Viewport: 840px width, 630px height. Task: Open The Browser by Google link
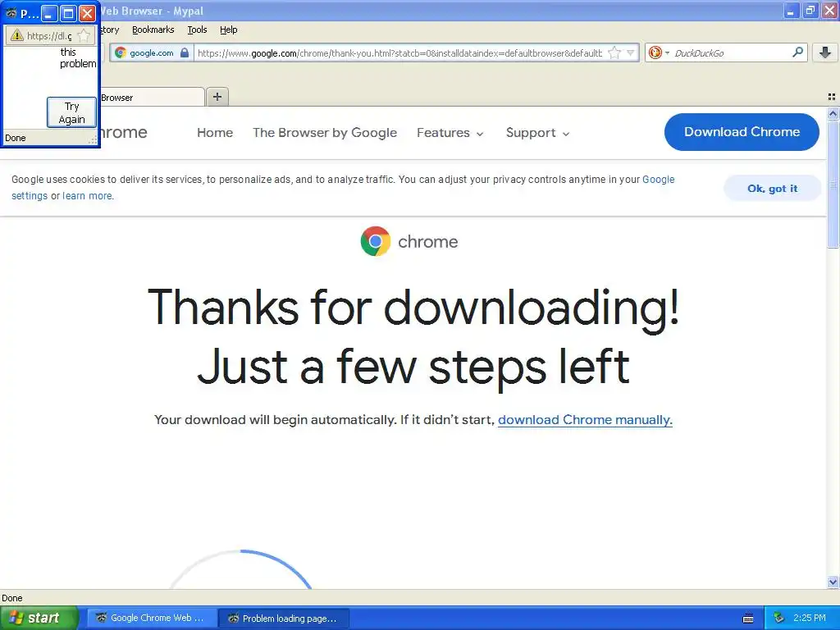[x=325, y=132]
